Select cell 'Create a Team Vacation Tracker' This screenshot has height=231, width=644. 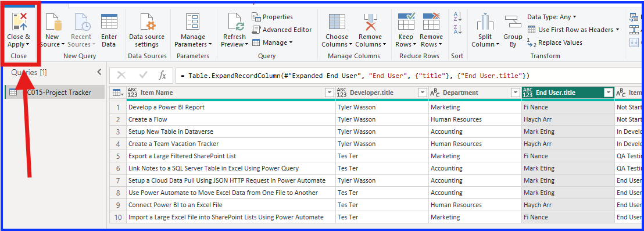click(231, 144)
